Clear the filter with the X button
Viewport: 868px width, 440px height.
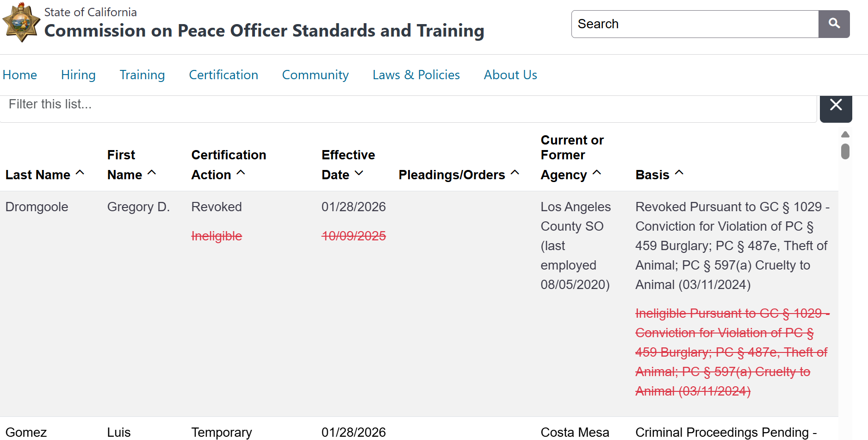point(836,105)
